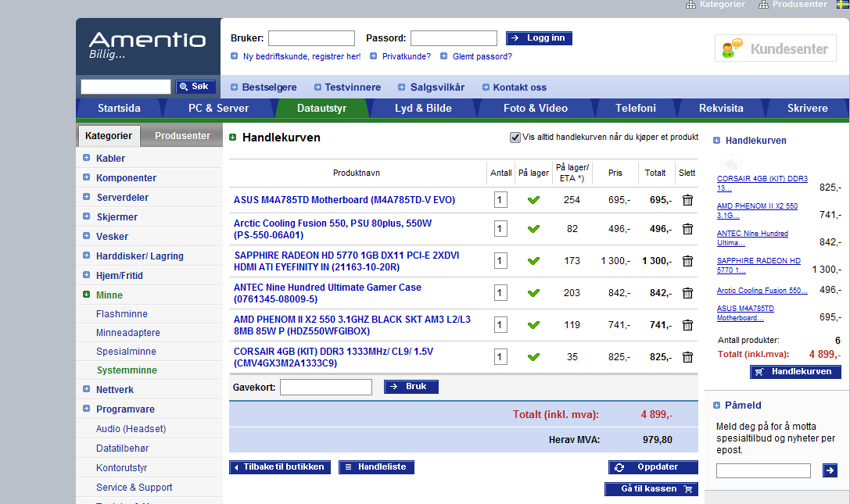
Task: Click Oppdater to refresh cart
Action: coord(653,467)
